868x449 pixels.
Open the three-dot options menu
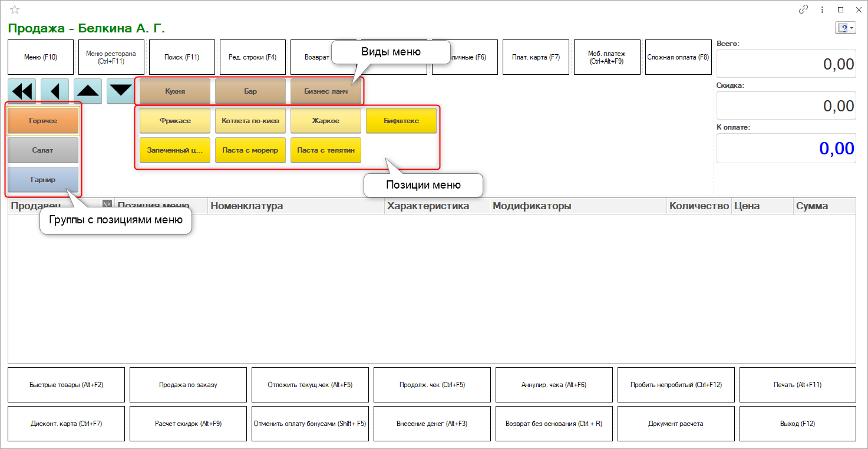[x=822, y=9]
